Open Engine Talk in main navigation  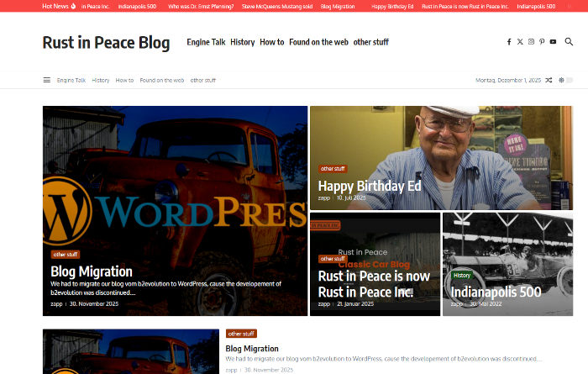(205, 42)
